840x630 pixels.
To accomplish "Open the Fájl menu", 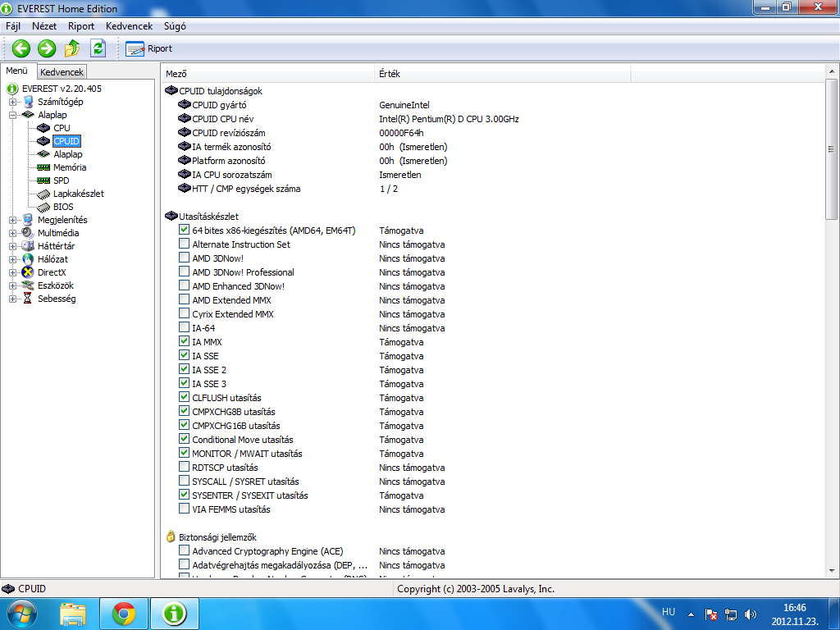I will [x=13, y=25].
